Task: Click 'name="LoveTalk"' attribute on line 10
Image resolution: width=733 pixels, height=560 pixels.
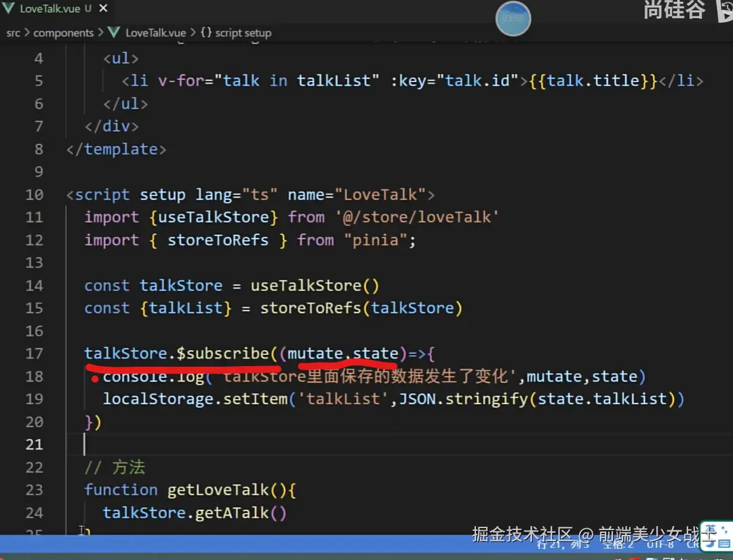Action: coord(357,195)
